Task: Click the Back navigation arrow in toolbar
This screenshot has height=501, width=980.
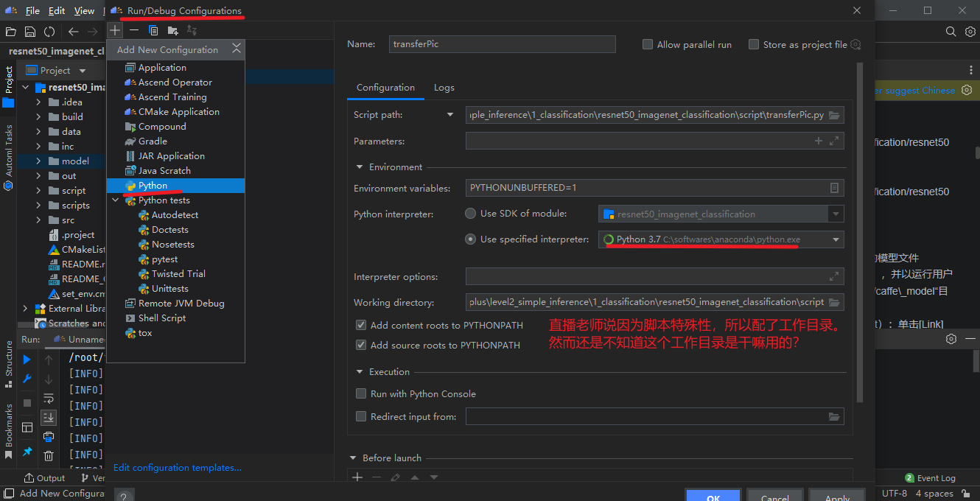Action: click(x=73, y=32)
